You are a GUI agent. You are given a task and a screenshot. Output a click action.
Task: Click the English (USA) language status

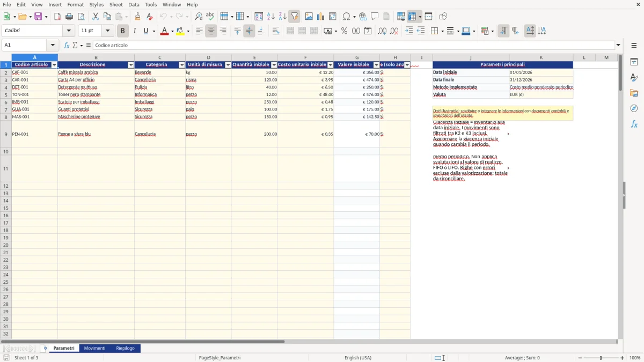[358, 358]
